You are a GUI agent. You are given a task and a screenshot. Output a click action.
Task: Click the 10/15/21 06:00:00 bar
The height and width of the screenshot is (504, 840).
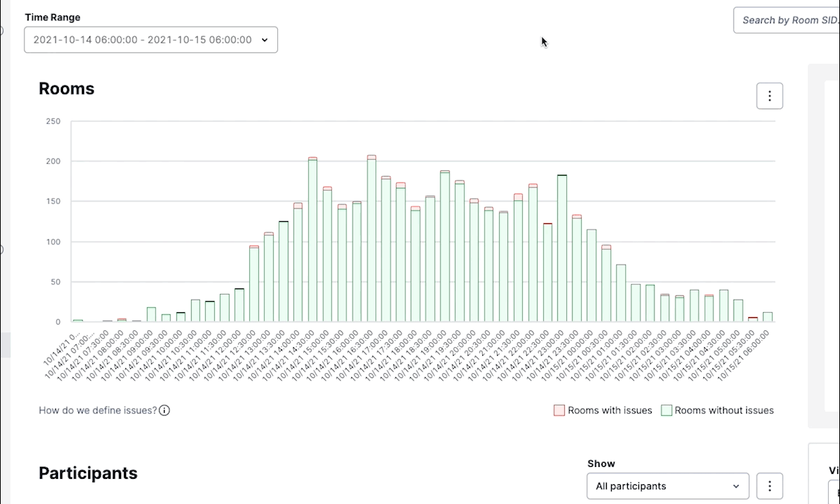(x=767, y=317)
